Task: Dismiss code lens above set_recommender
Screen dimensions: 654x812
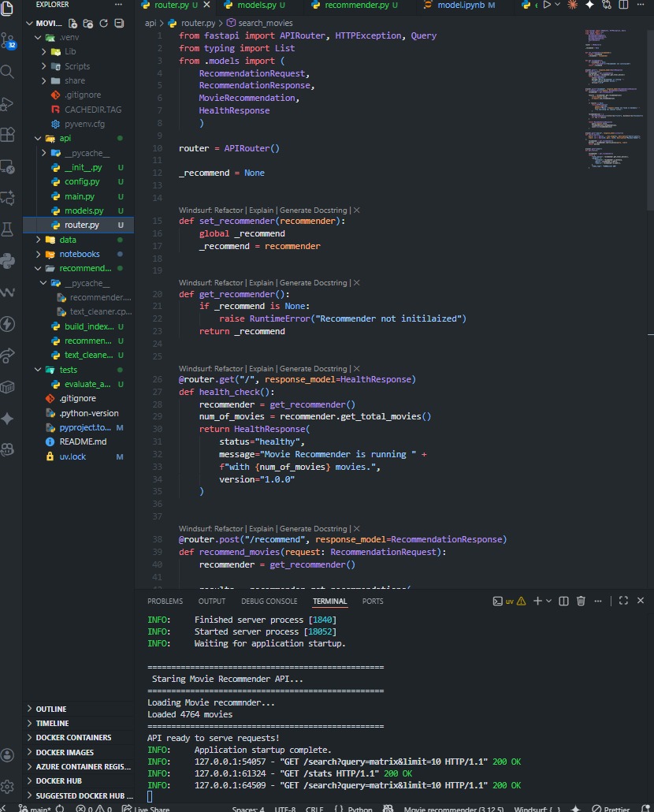Action: click(x=356, y=210)
